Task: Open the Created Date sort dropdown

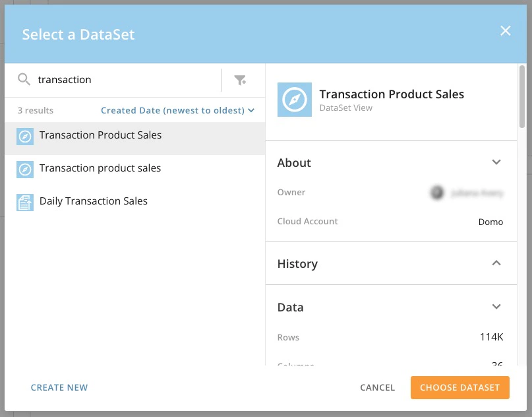Action: click(x=177, y=110)
